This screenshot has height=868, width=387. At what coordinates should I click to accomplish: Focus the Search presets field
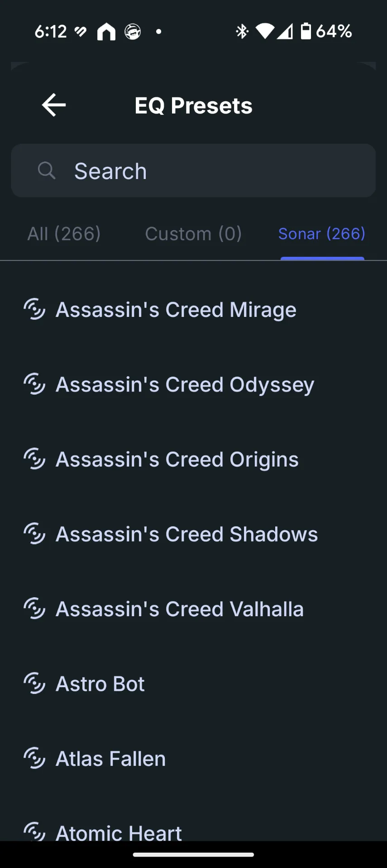193,170
